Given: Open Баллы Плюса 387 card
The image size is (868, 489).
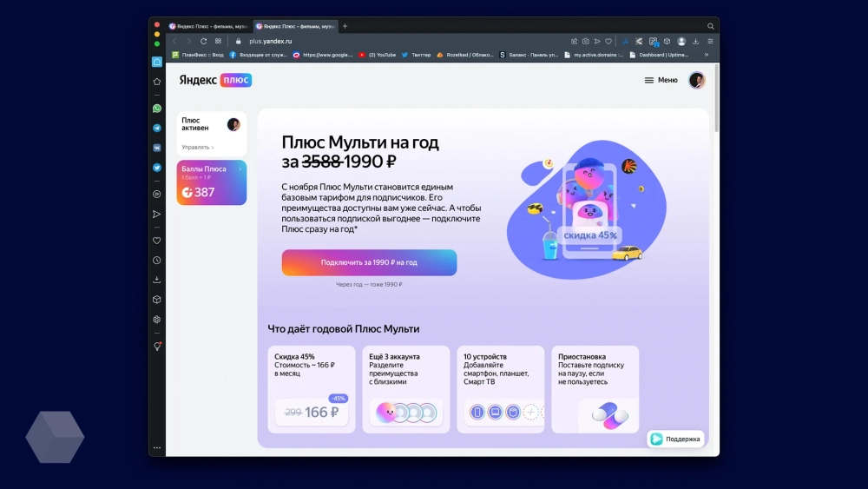Looking at the screenshot, I should (212, 182).
